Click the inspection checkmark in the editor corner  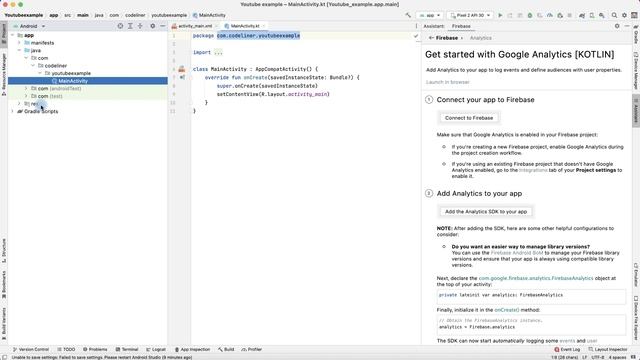pyautogui.click(x=416, y=36)
